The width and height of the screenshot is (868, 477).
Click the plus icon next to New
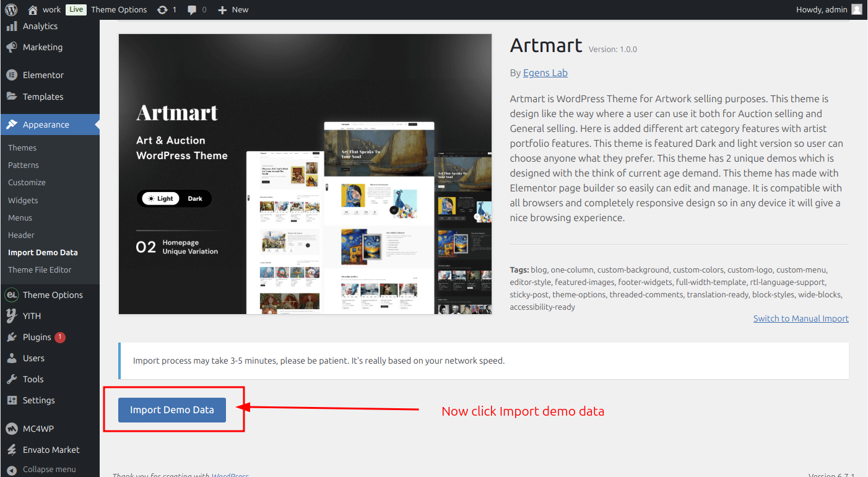(223, 10)
